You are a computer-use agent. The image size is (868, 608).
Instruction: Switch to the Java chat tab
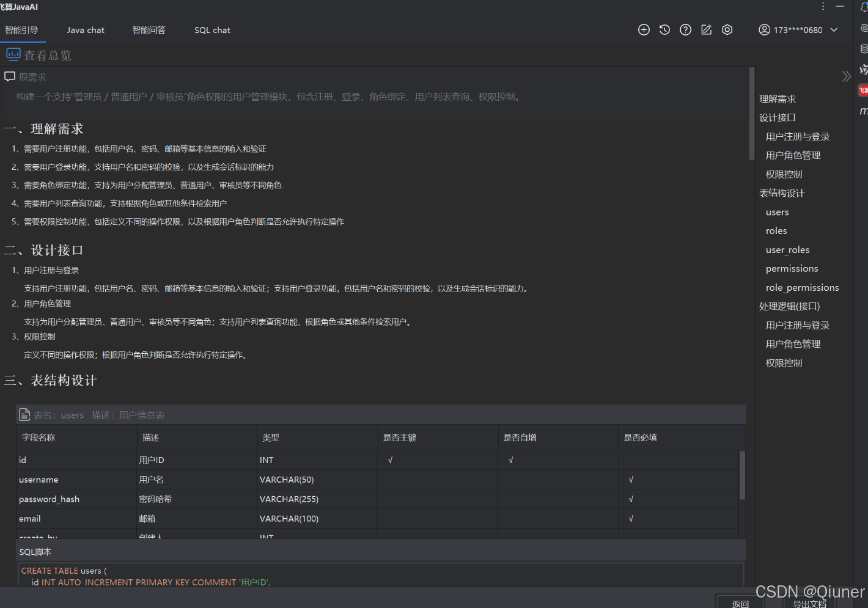[x=86, y=30]
